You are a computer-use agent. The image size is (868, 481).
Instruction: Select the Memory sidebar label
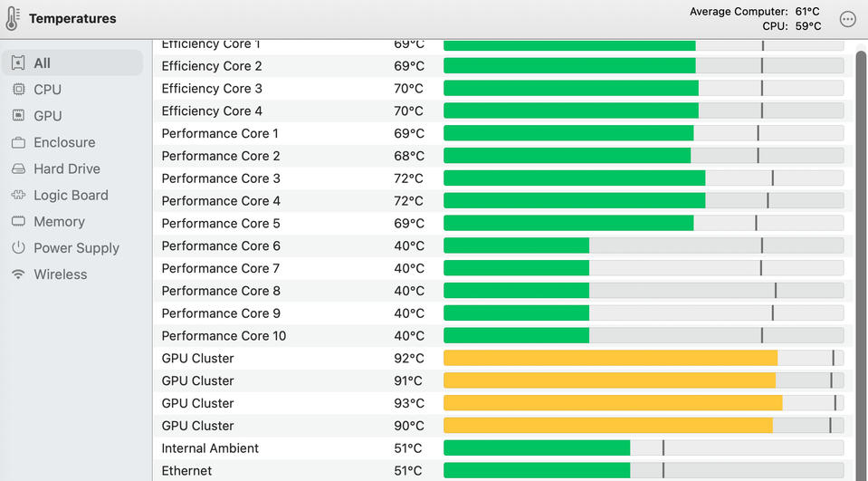[59, 222]
